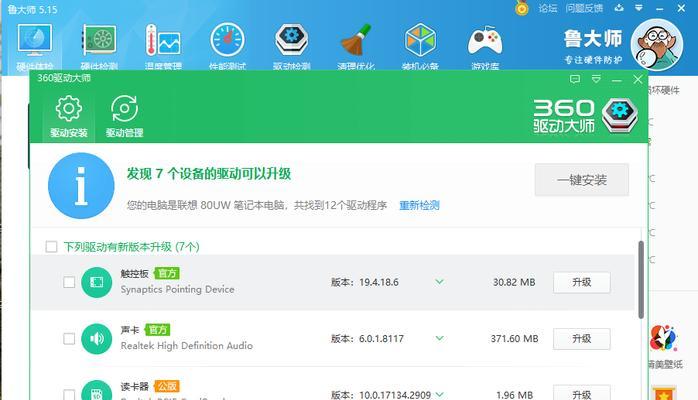Click 重新检测 re-detect link

tap(419, 205)
